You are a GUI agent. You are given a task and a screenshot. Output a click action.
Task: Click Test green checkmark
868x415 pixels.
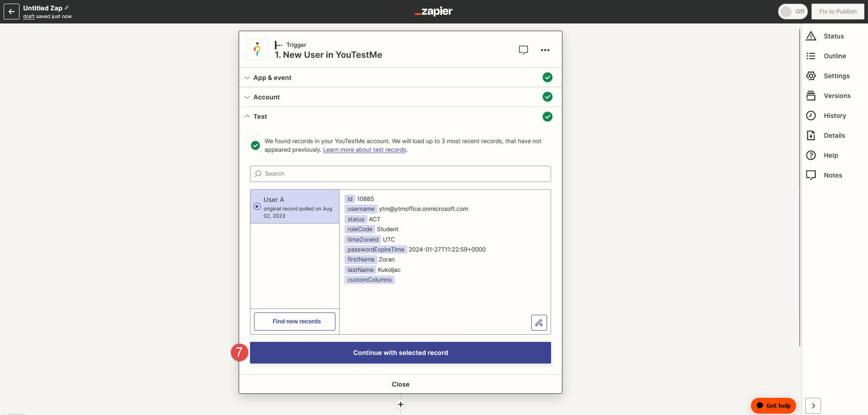coord(547,117)
